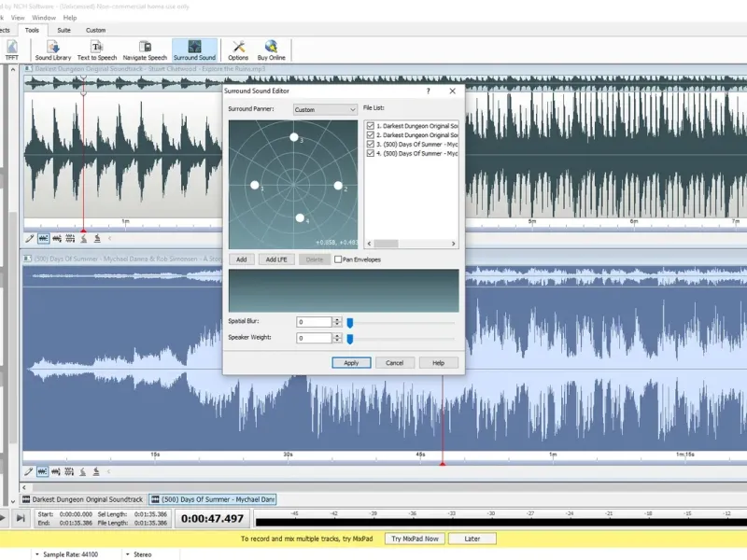The height and width of the screenshot is (560, 747).
Task: Click the Apply button in Surround Sound Editor
Action: pos(352,363)
